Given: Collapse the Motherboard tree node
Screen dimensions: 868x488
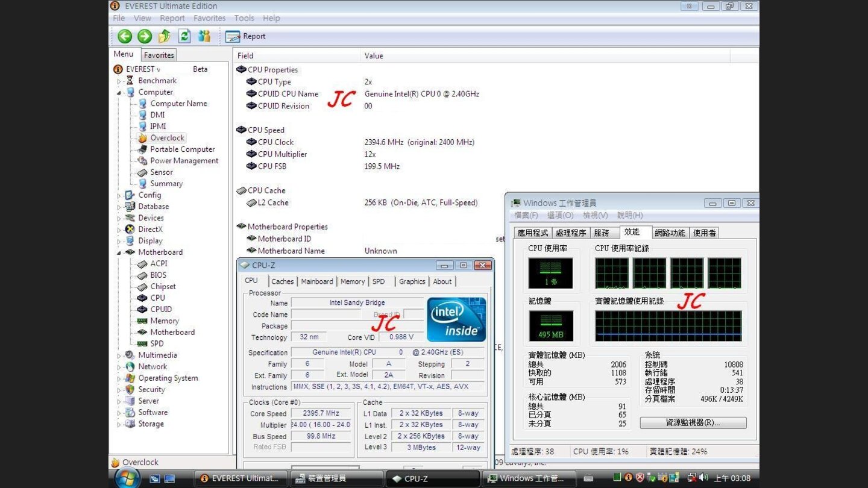Looking at the screenshot, I should point(119,252).
